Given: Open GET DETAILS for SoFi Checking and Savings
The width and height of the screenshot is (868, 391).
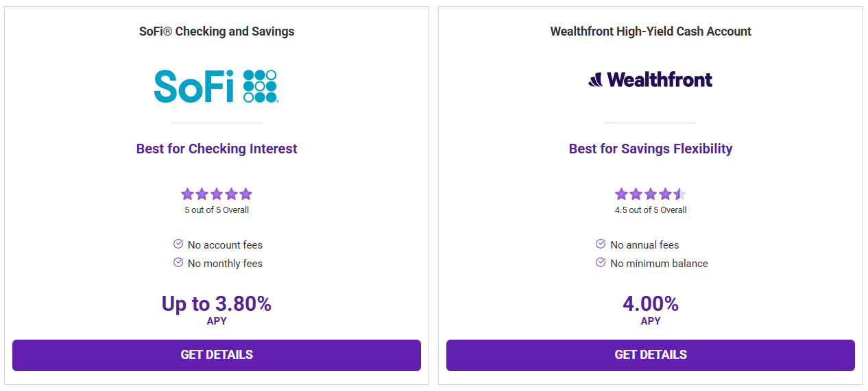Looking at the screenshot, I should [x=217, y=355].
